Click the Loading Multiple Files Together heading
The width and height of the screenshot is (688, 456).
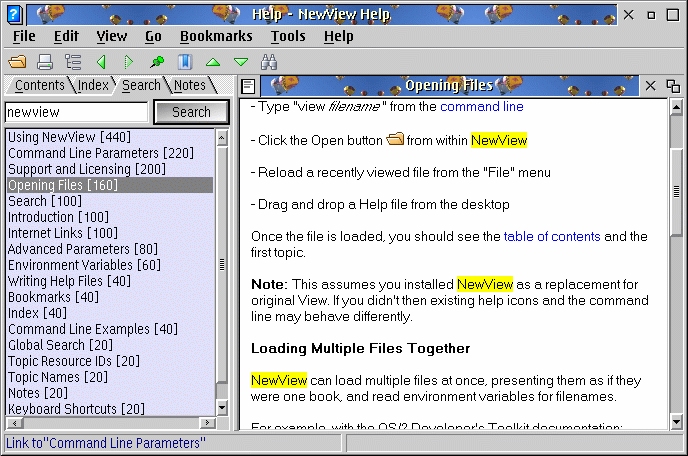click(x=360, y=348)
